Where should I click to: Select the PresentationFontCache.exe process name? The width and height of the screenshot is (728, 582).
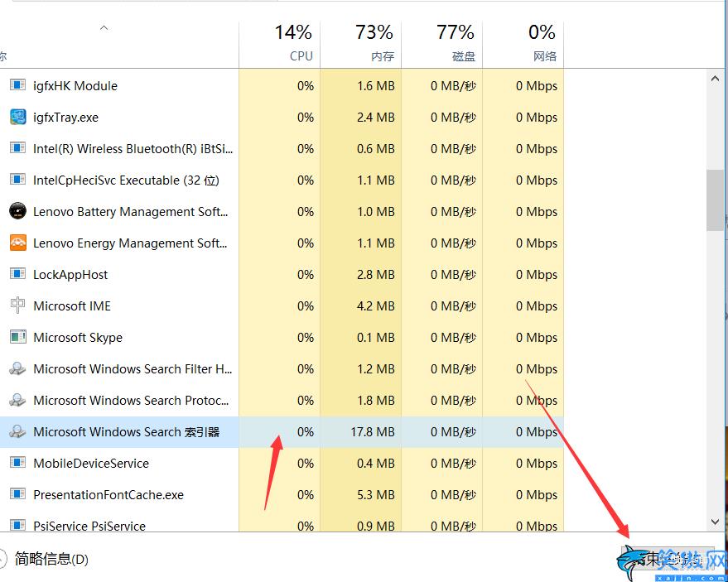point(108,495)
